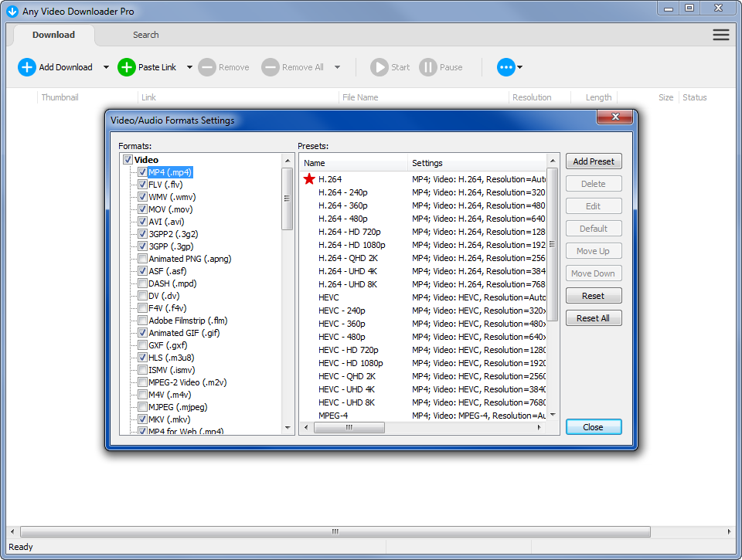Close the Formats Settings dialog via X
Screen dimensions: 742x560
click(x=614, y=117)
